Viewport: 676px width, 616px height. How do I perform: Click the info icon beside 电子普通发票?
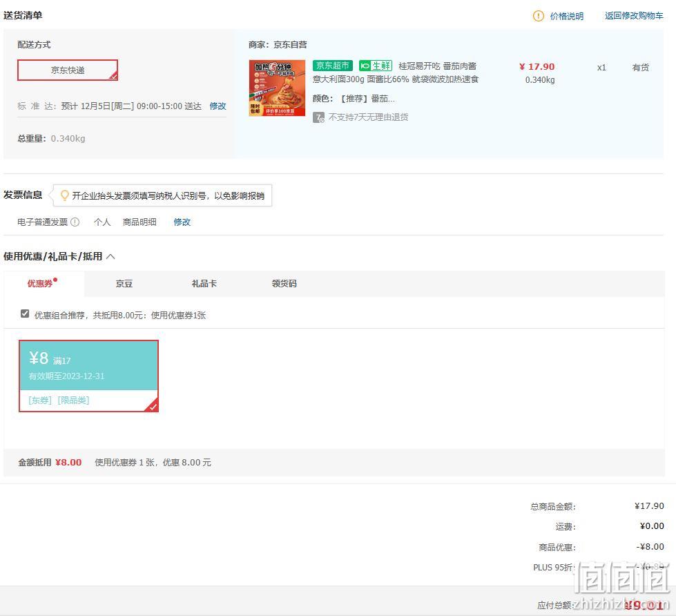point(75,222)
